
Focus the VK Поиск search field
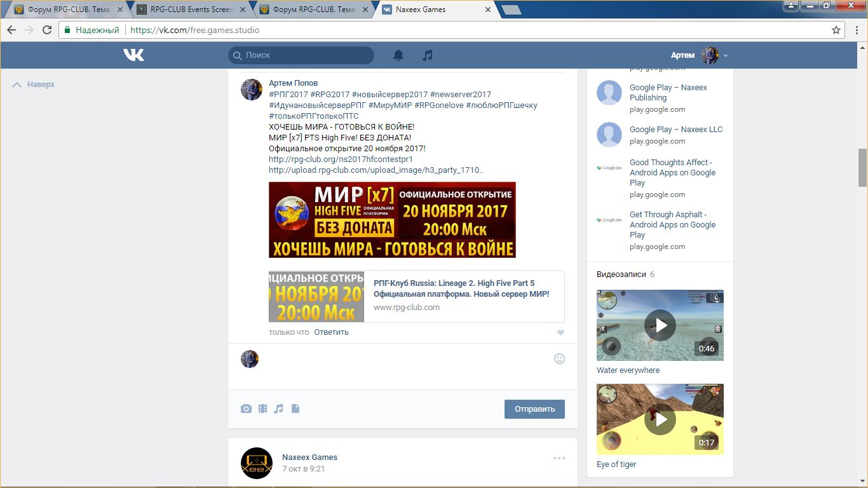301,55
